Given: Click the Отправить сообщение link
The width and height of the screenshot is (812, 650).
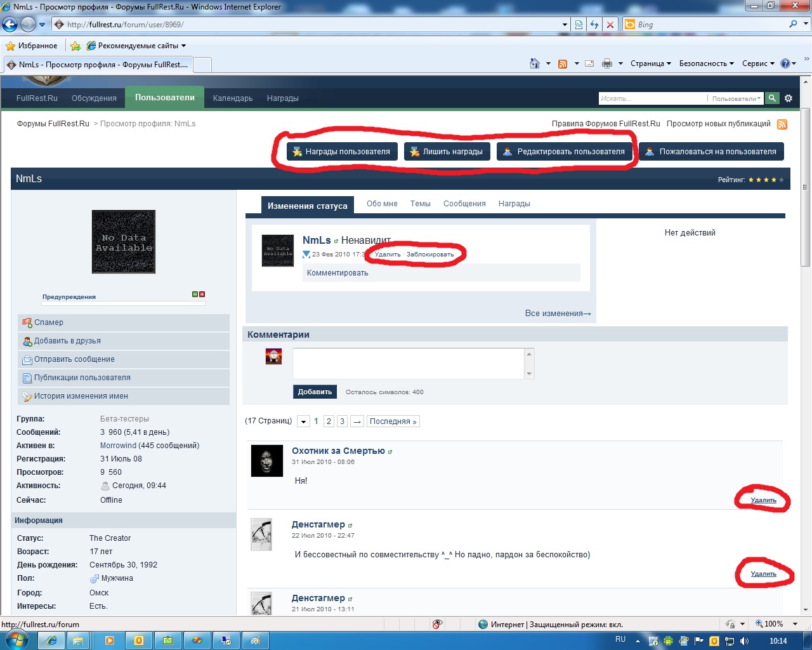Looking at the screenshot, I should (x=74, y=359).
